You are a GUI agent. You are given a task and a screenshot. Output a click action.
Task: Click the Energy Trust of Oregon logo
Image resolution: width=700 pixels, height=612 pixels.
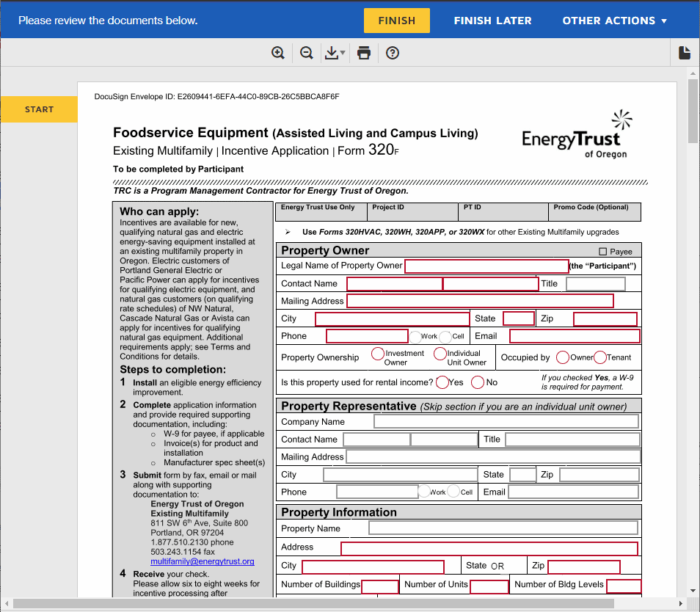577,134
